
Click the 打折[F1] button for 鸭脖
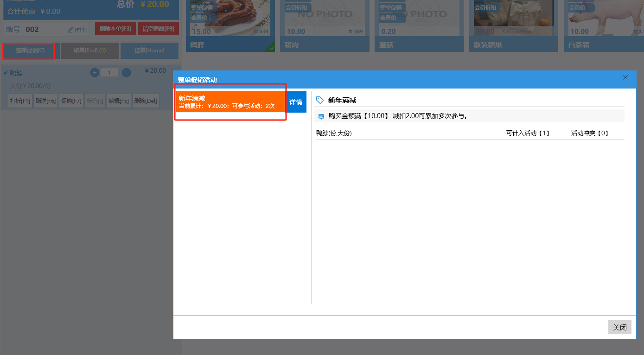point(20,101)
